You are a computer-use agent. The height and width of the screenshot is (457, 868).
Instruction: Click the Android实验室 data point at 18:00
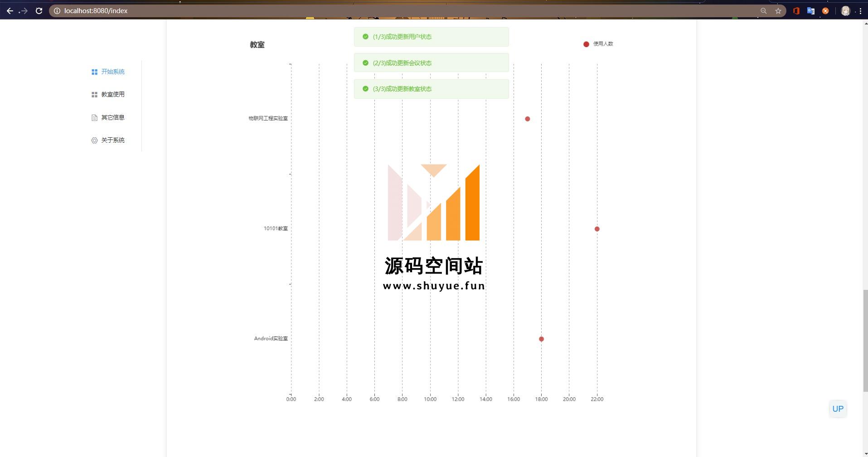pyautogui.click(x=541, y=339)
